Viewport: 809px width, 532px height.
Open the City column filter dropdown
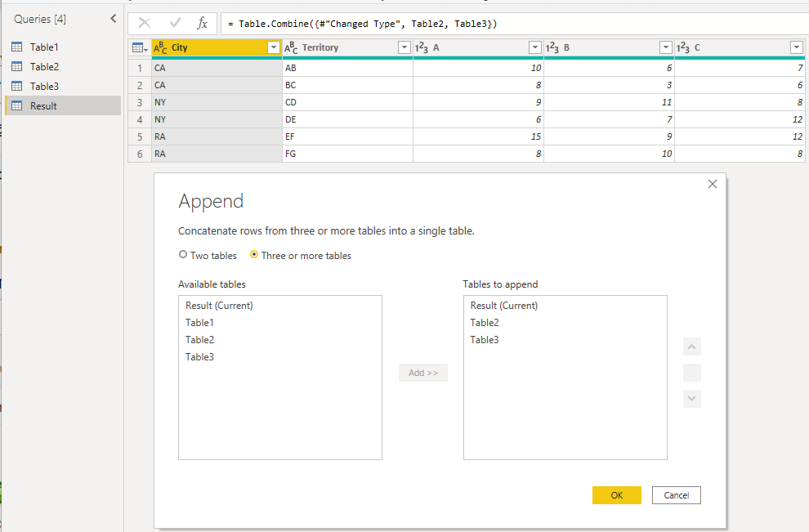pyautogui.click(x=274, y=47)
